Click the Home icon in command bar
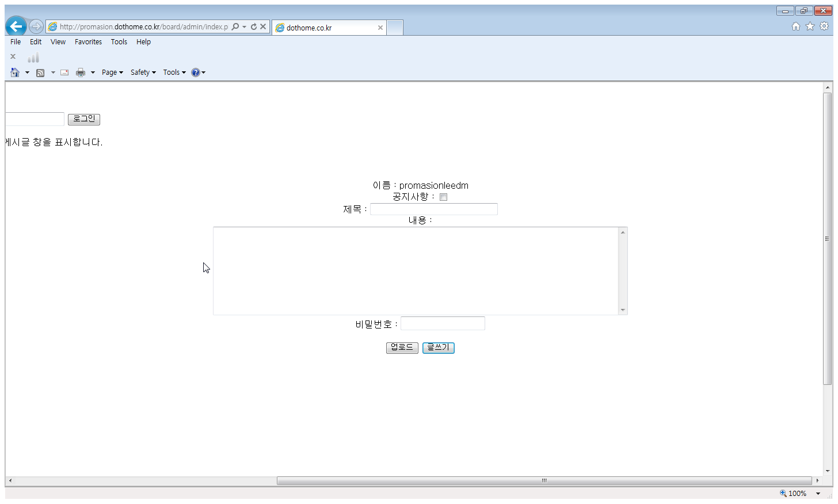 point(15,72)
